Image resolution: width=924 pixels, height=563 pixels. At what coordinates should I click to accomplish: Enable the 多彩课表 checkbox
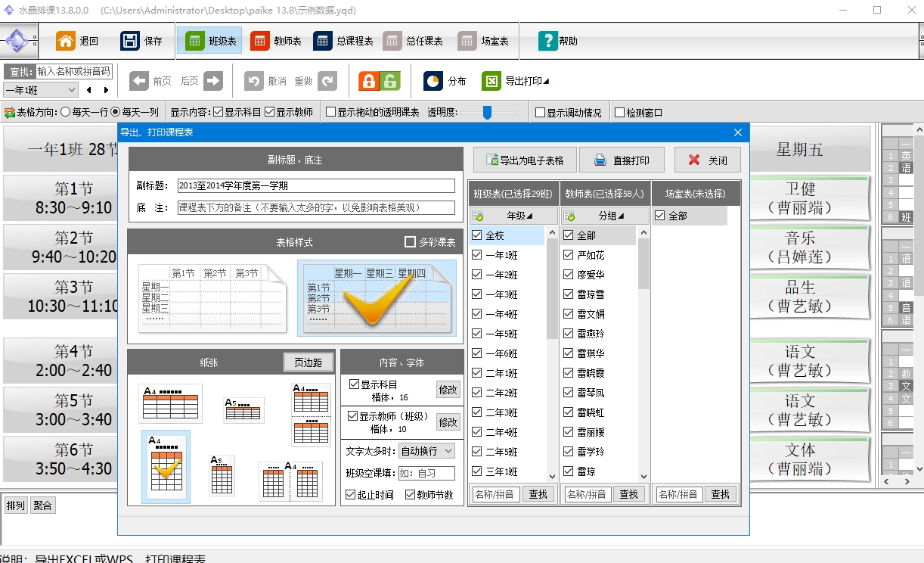pos(411,242)
